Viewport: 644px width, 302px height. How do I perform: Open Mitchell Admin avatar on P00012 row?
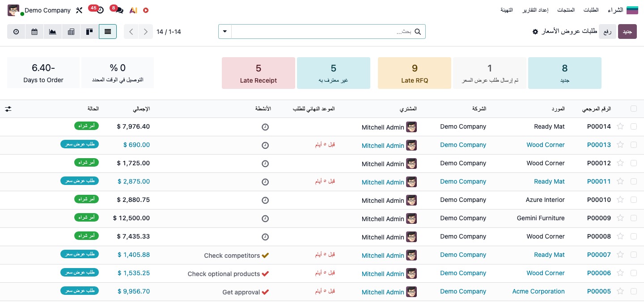(x=411, y=164)
